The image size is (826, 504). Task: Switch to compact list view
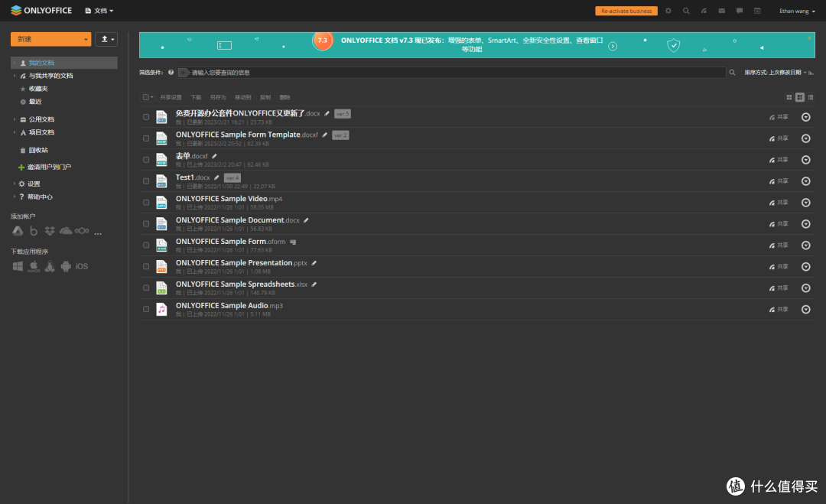[811, 97]
